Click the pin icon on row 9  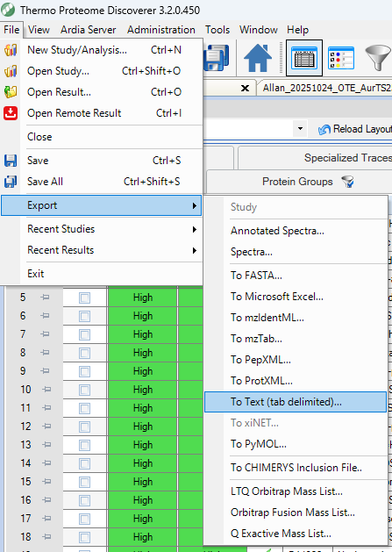45,371
